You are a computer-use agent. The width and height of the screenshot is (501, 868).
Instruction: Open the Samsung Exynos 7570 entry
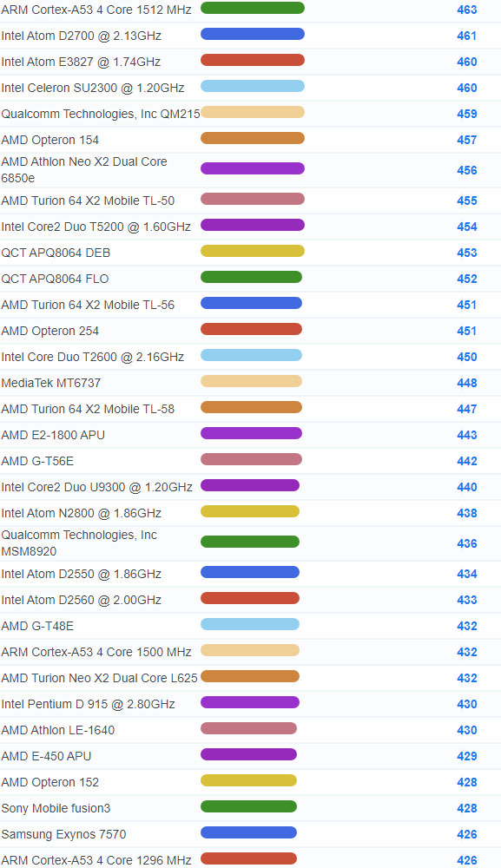[63, 833]
